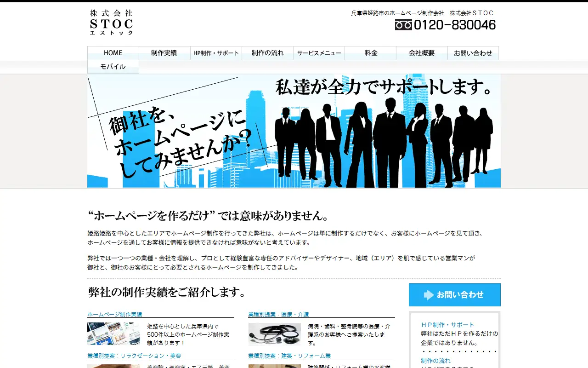This screenshot has height=368, width=588.
Task: Click the text 病院・歯科・整骨院等の医療・介護系
Action: 349,330
